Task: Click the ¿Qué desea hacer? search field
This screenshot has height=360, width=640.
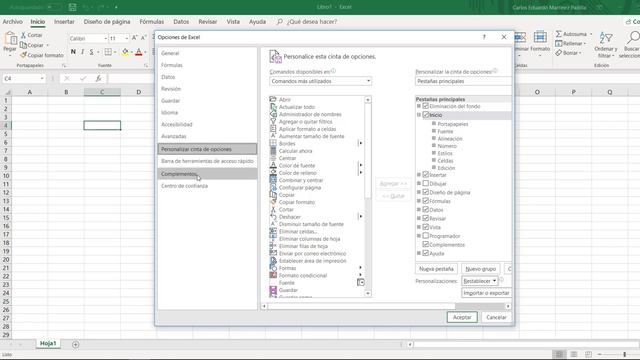Action: [312, 22]
